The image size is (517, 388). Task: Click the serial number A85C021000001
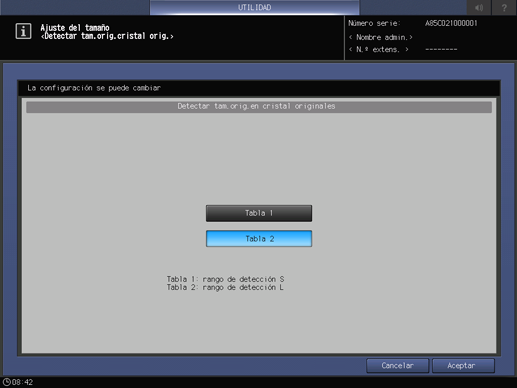(x=451, y=23)
